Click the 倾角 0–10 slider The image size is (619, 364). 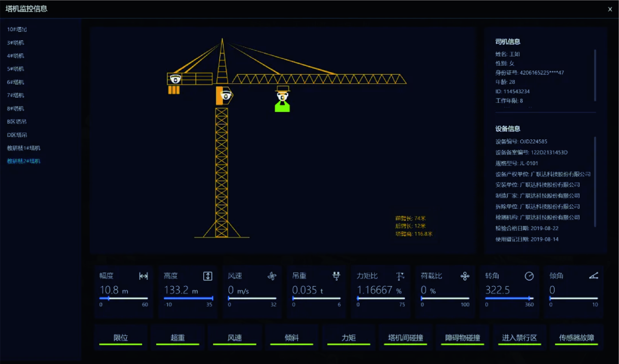tap(574, 298)
